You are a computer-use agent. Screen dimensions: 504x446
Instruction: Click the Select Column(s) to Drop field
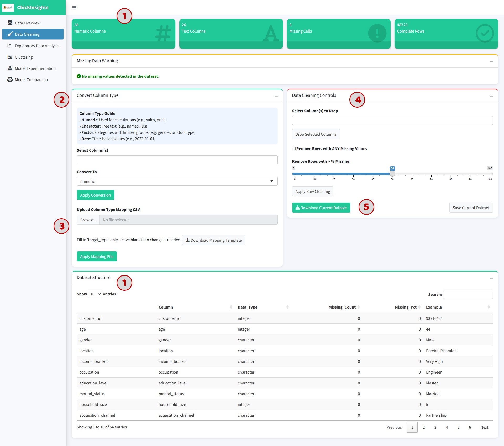coord(392,120)
